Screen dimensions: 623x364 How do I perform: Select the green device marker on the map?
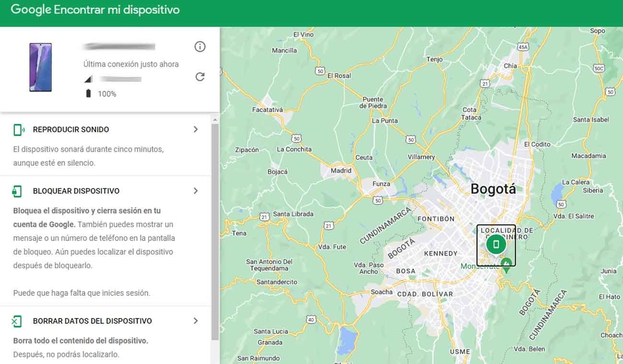496,243
